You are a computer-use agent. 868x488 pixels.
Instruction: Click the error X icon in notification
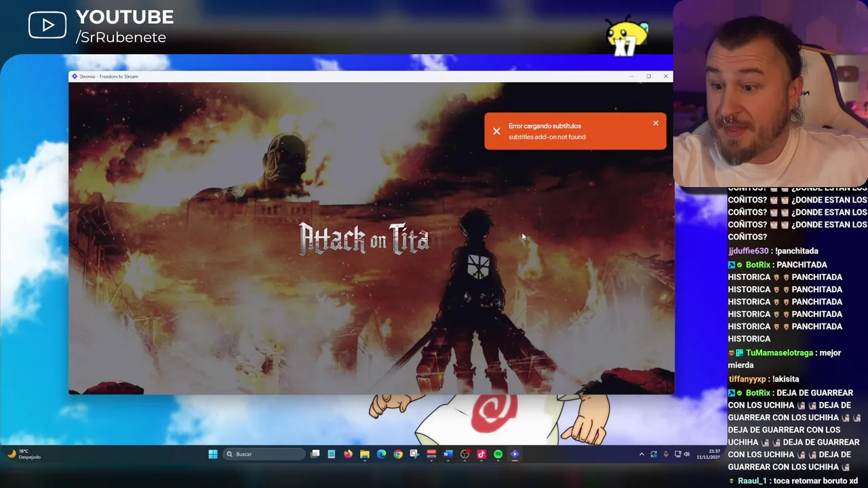pyautogui.click(x=496, y=131)
